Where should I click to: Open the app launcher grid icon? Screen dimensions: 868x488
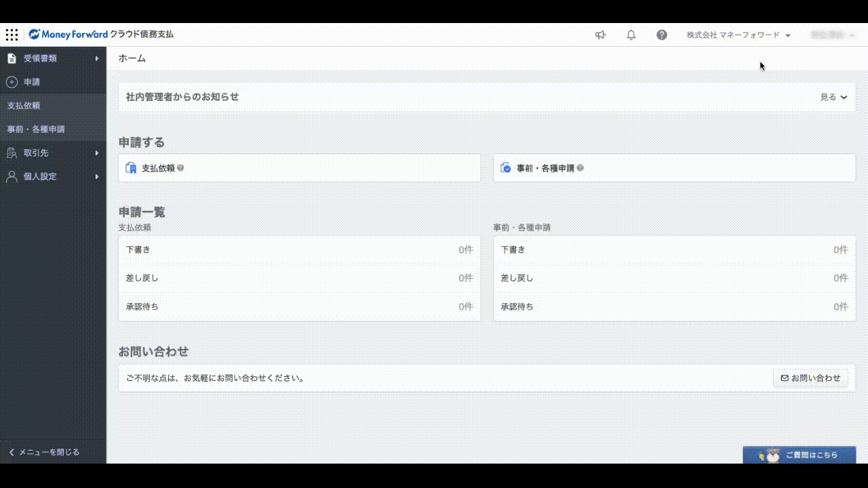click(x=12, y=35)
